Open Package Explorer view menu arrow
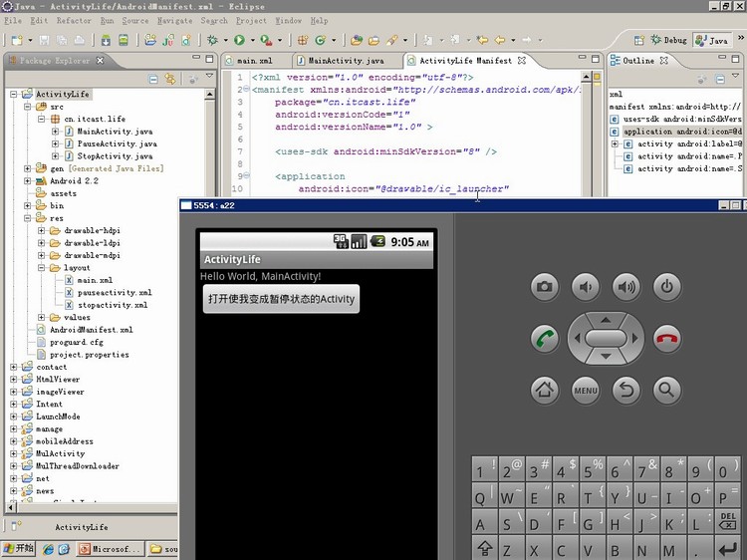This screenshot has width=747, height=560. [209, 77]
